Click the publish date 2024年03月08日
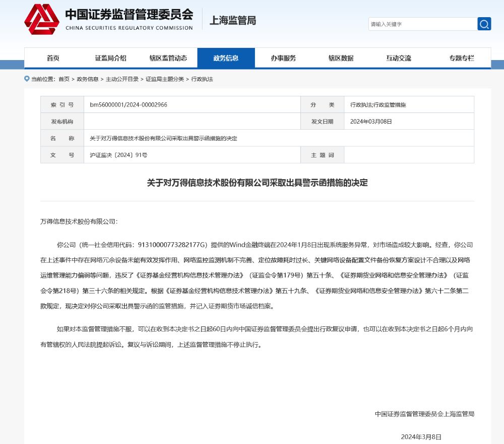 (371, 121)
